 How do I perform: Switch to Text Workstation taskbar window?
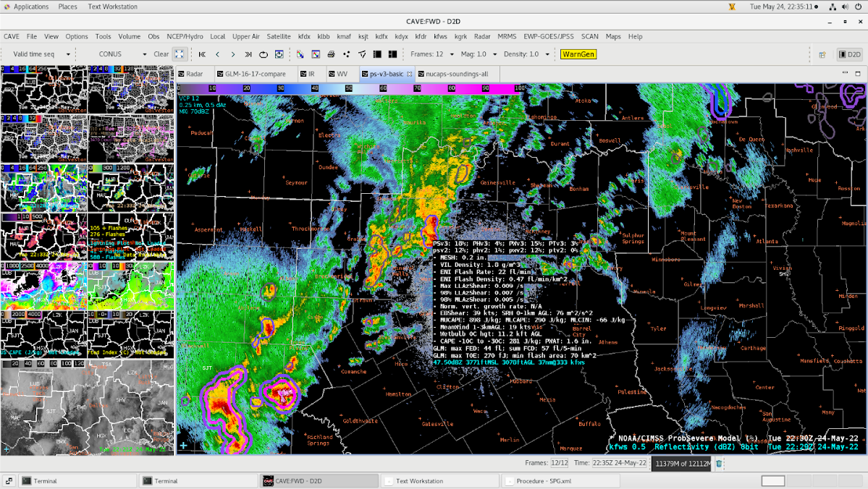tap(441, 481)
